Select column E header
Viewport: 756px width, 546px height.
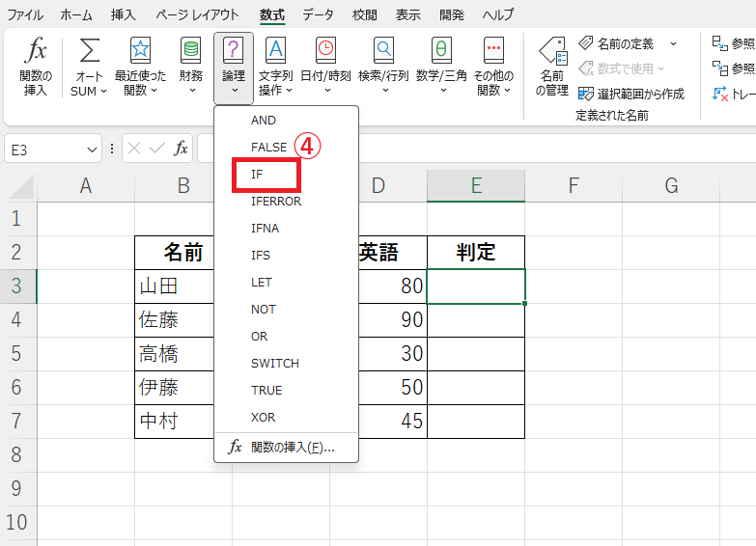pyautogui.click(x=476, y=186)
